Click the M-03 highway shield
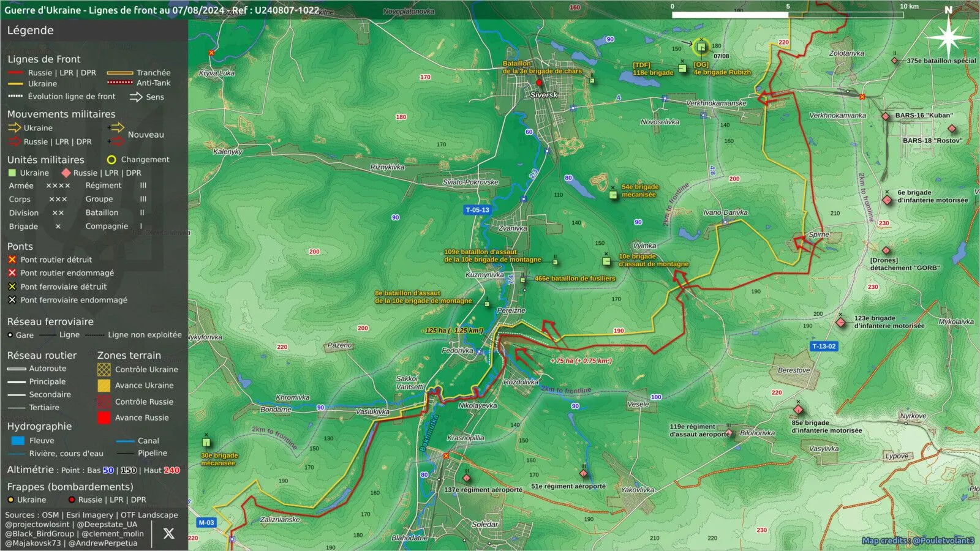The width and height of the screenshot is (980, 551). pos(206,522)
